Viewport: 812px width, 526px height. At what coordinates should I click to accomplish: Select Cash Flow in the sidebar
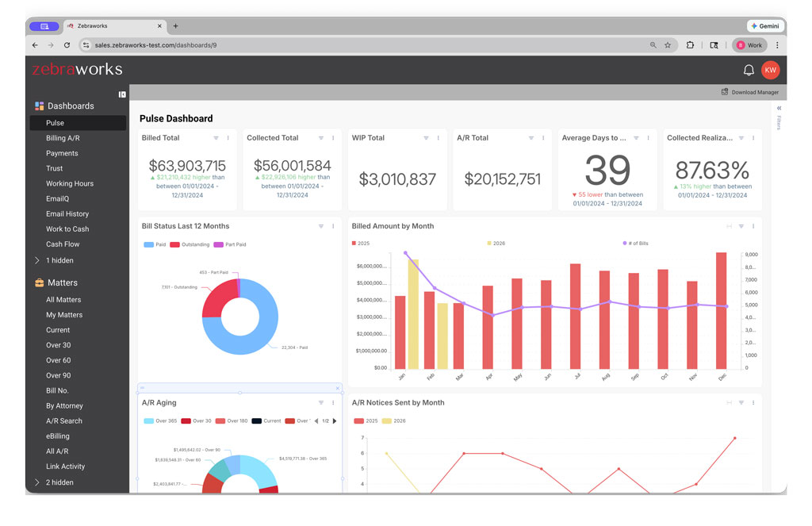coord(63,244)
